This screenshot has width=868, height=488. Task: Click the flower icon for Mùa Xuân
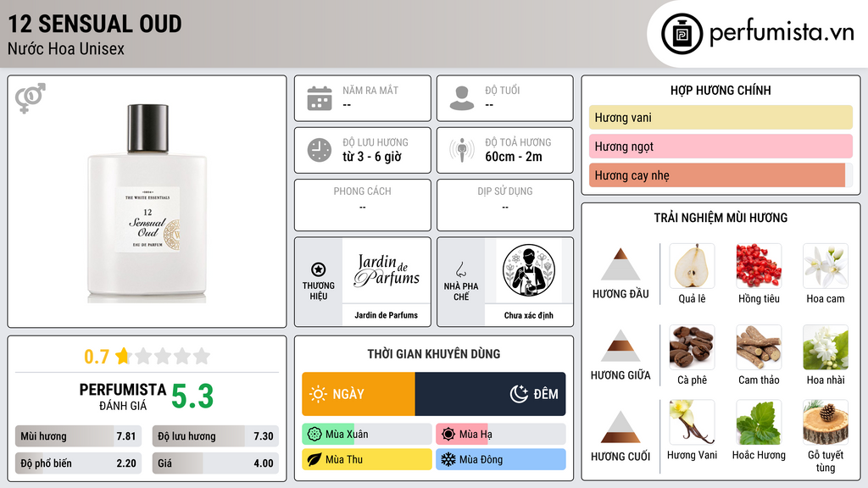click(314, 435)
